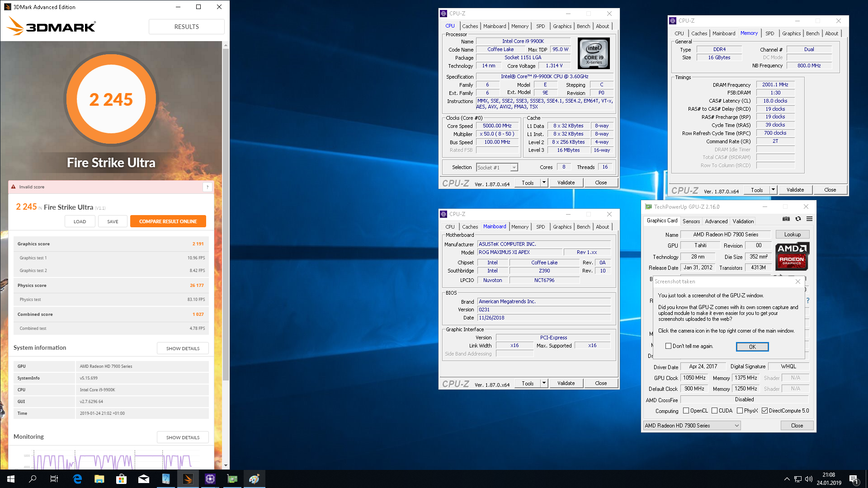
Task: Click the SAVE button in 3DMark
Action: point(113,221)
